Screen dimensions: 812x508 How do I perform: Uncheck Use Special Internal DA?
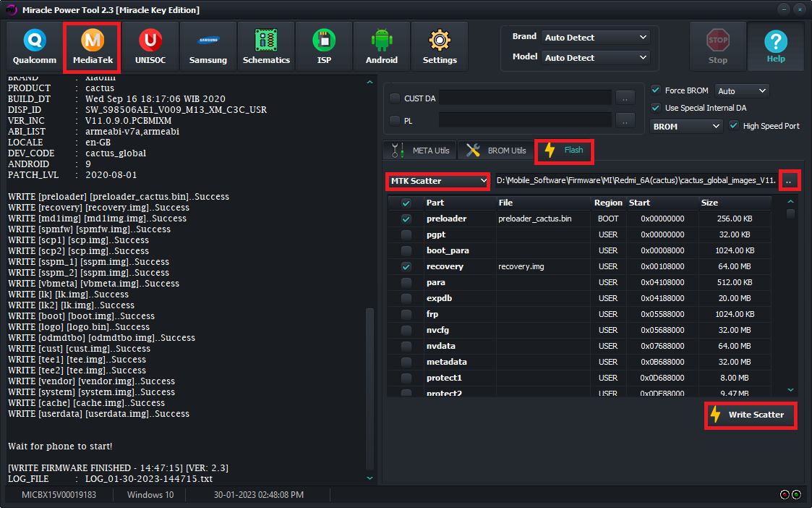[x=656, y=108]
